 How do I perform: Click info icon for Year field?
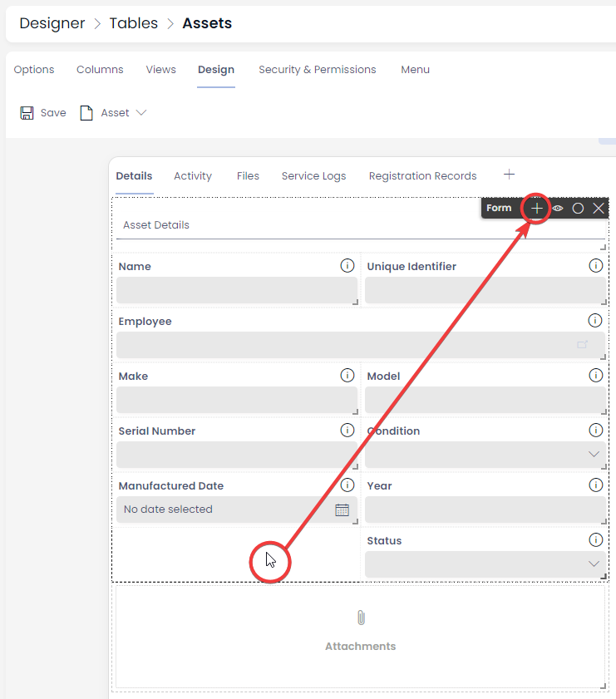coord(596,485)
